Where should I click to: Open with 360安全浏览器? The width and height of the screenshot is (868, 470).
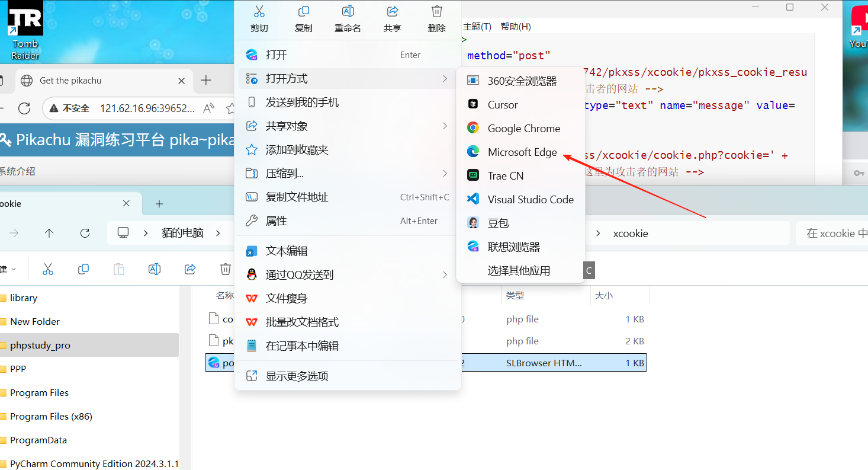520,81
